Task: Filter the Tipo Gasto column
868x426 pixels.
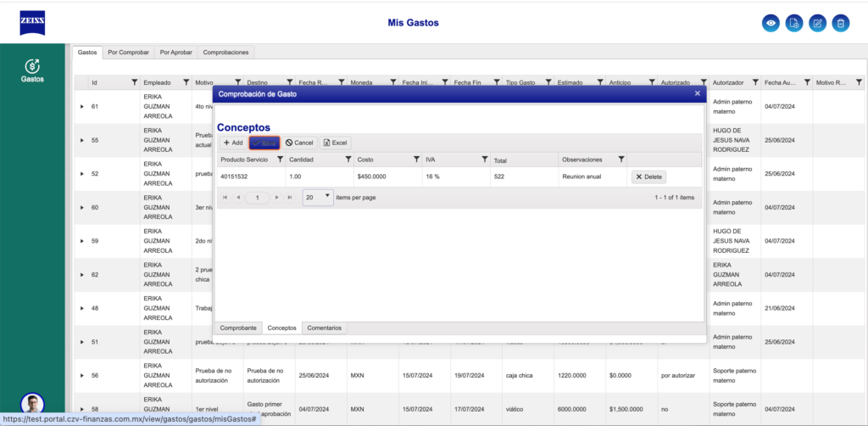Action: pyautogui.click(x=548, y=82)
